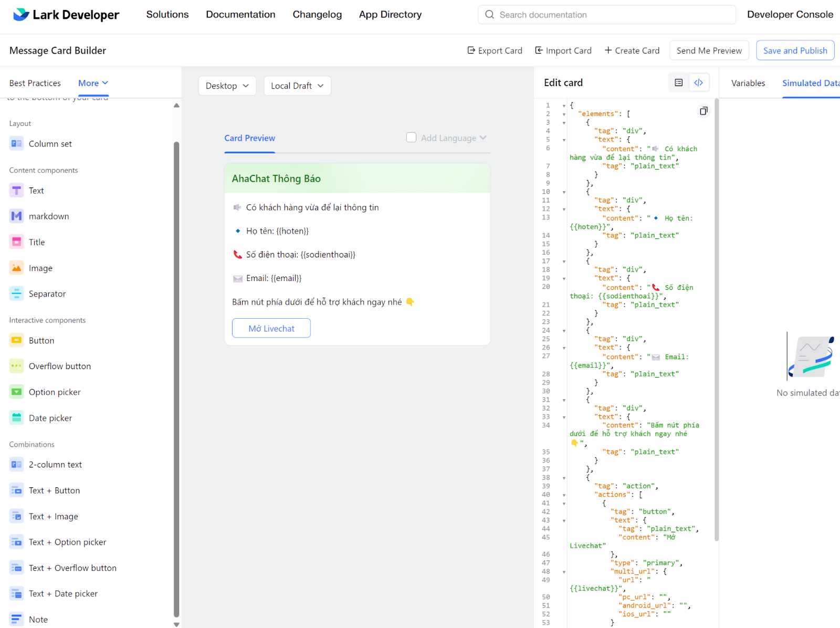Click the Mở Livechat card button

[271, 328]
